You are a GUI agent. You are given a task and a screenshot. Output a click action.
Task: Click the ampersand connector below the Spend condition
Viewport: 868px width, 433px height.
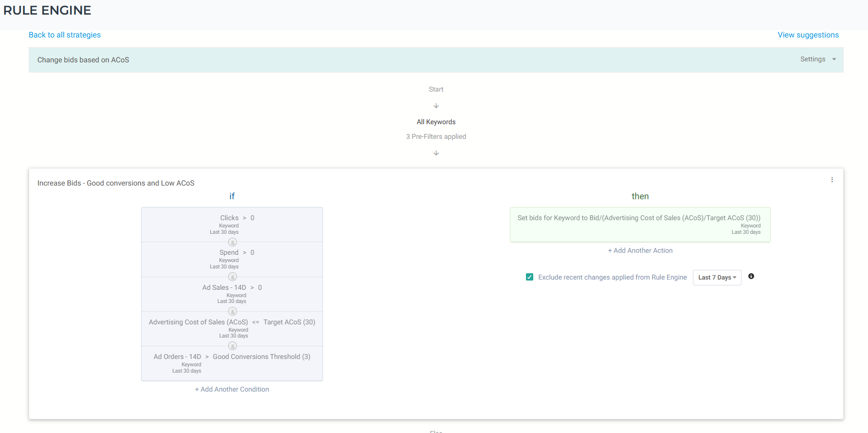click(233, 277)
